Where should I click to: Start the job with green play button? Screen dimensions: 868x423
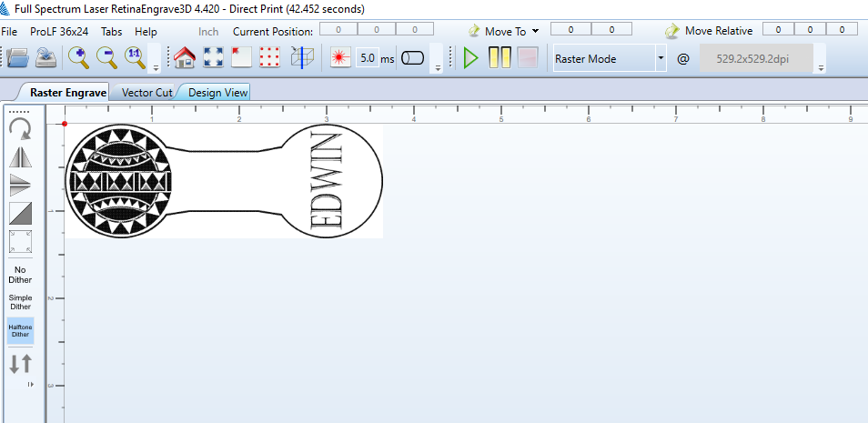(471, 58)
